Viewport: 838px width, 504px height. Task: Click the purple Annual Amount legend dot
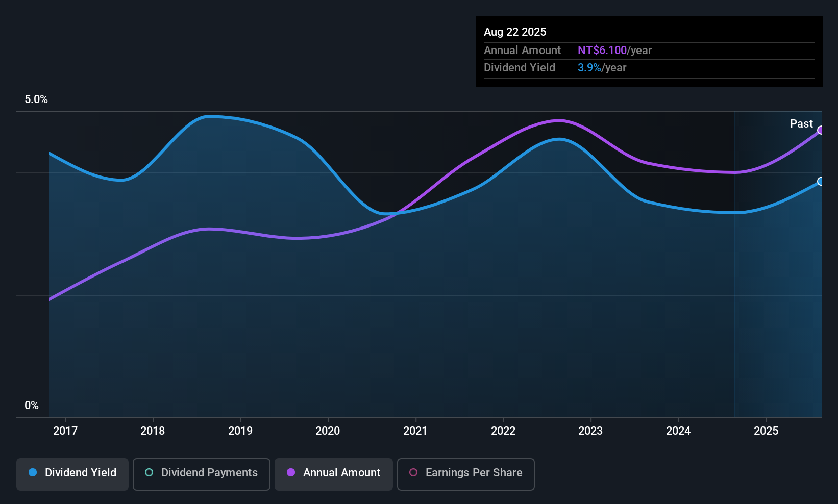tap(291, 472)
